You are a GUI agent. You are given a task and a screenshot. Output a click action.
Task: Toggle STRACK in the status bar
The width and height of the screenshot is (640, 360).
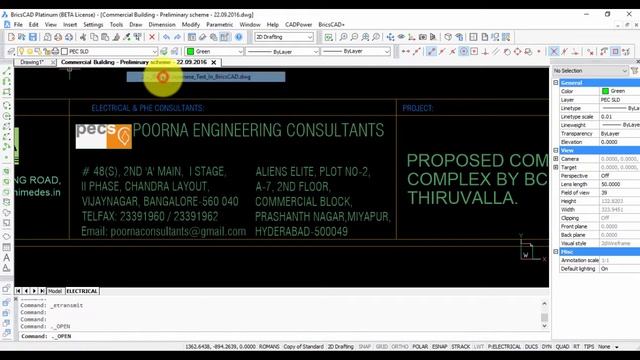(x=461, y=347)
